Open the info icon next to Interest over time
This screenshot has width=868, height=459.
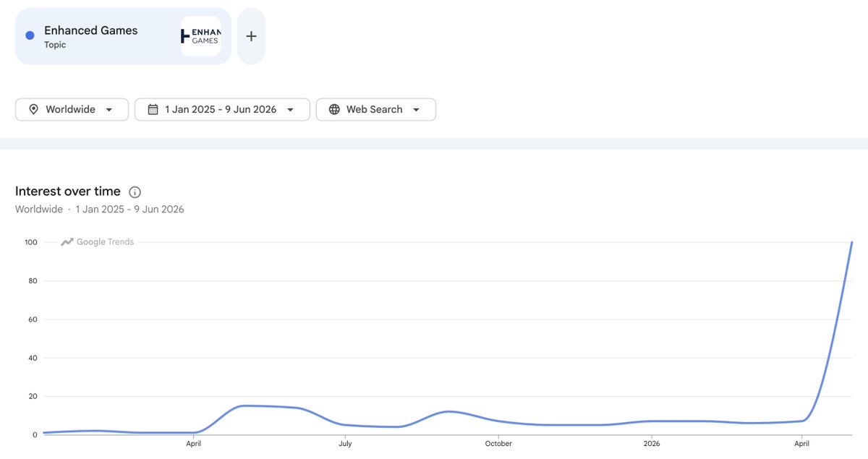pyautogui.click(x=135, y=192)
